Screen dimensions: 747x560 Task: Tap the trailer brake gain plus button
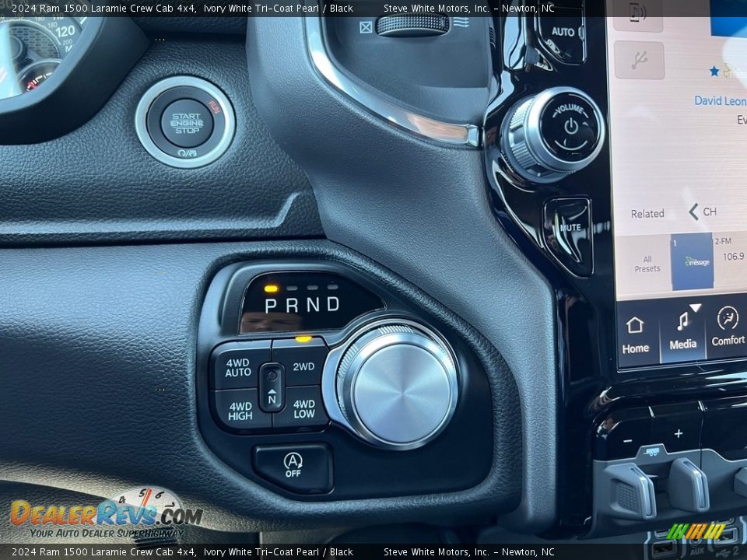679,433
